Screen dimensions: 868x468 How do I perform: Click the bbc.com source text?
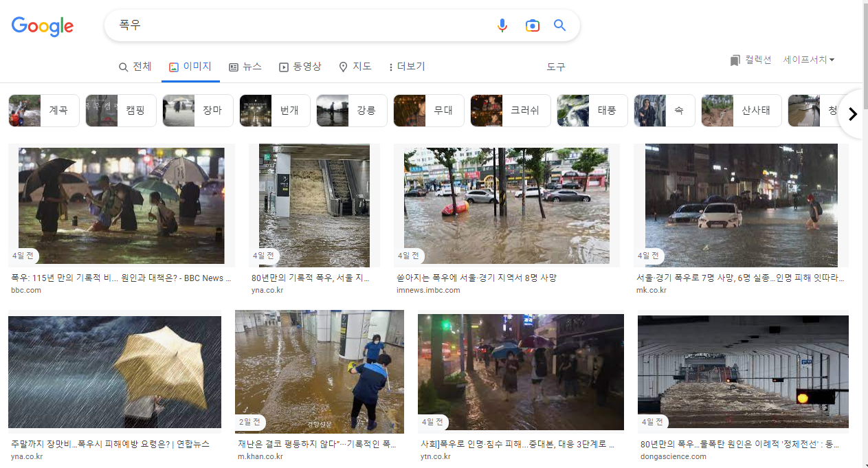point(26,290)
